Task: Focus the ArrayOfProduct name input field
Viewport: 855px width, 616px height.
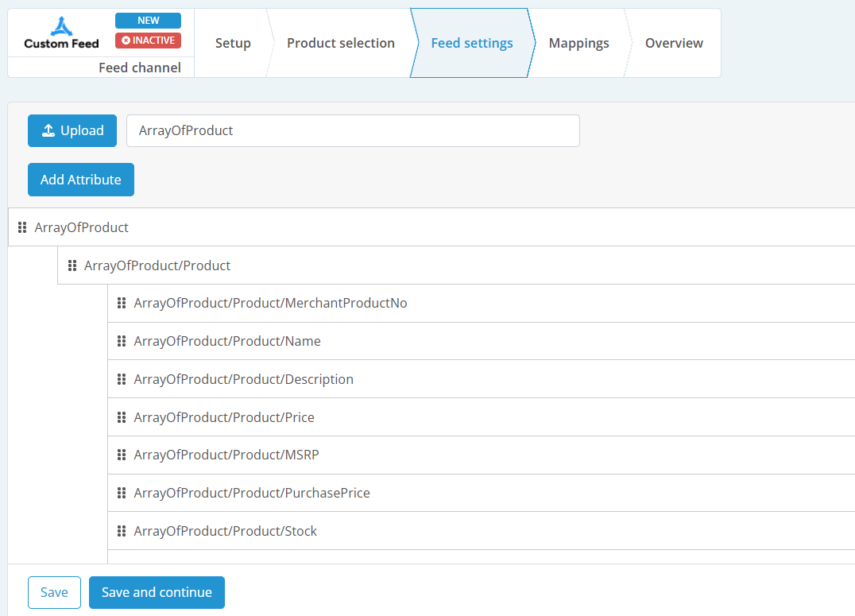Action: 353,130
